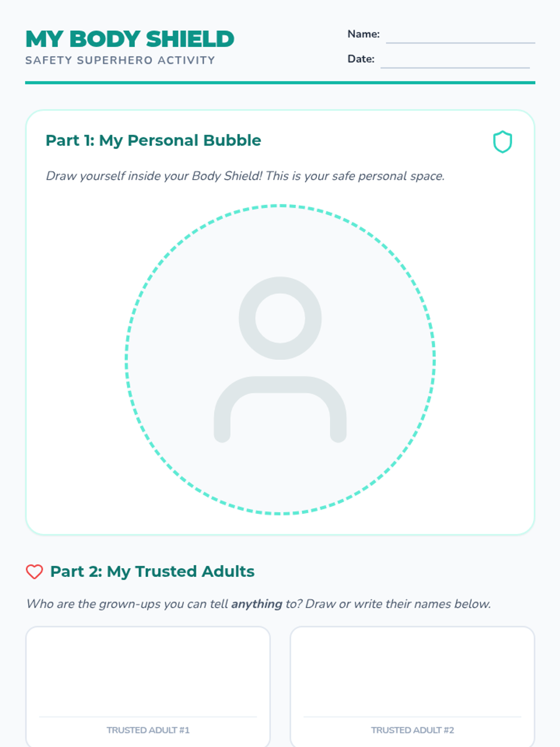Click the 'Name:' label
This screenshot has height=747, width=560.
(364, 34)
